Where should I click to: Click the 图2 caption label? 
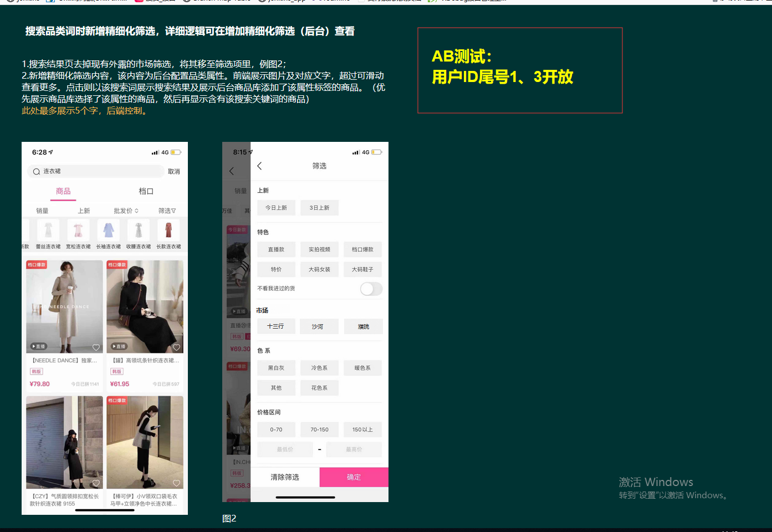pos(229,519)
